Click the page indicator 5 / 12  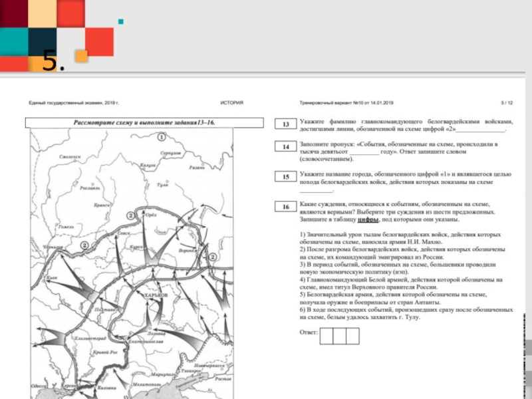[507, 103]
